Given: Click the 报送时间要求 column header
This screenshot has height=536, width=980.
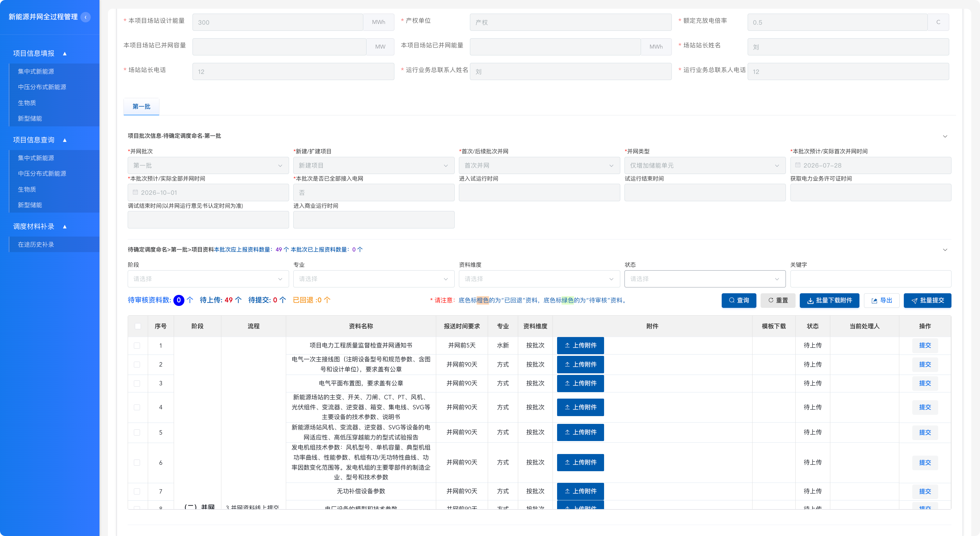Looking at the screenshot, I should [x=462, y=326].
